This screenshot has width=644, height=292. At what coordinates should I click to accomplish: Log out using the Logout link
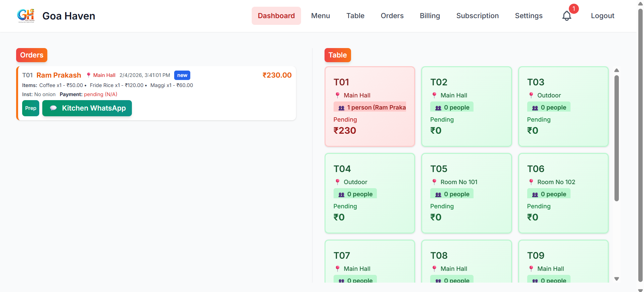[602, 16]
